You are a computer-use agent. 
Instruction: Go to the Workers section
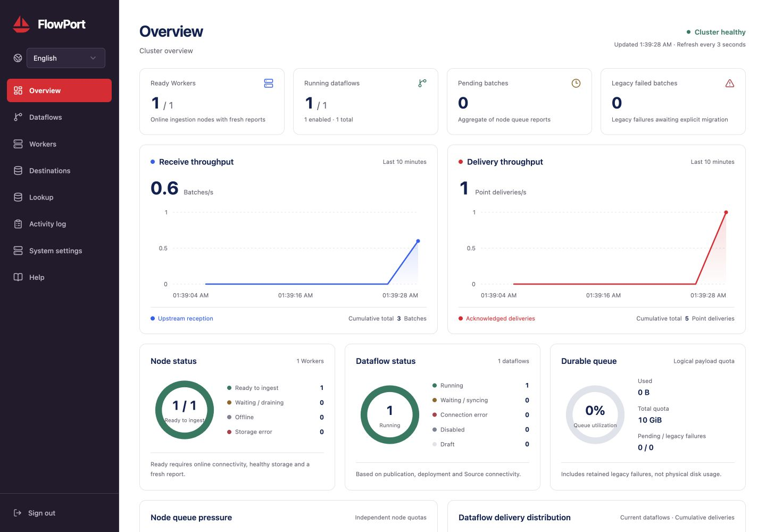tap(59, 144)
